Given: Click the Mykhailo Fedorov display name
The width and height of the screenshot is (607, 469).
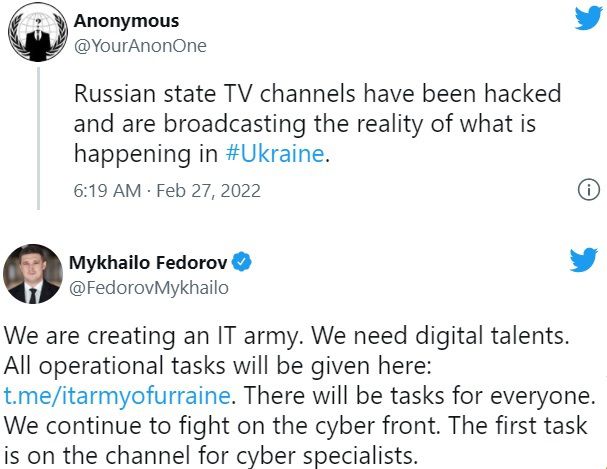Looking at the screenshot, I should click(149, 263).
